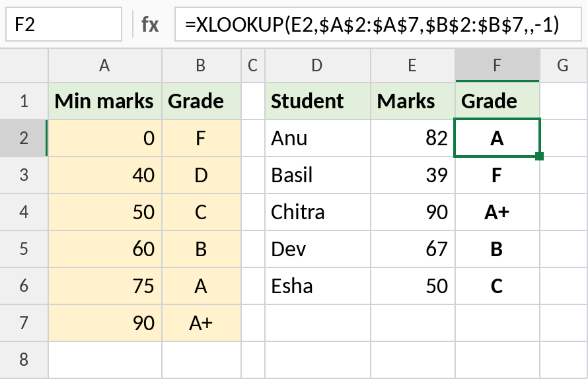Select Chitra's marks cell showing 90
Image resolution: width=588 pixels, height=379 pixels.
(413, 212)
